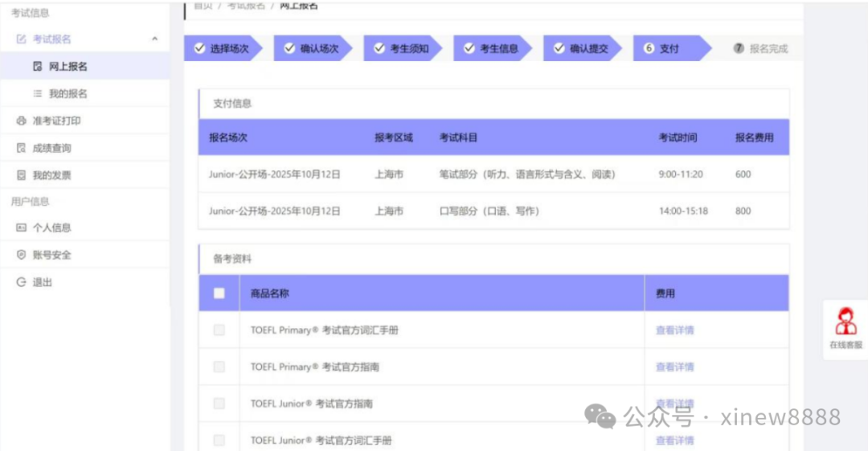Go to step 选择场次 in progress bar

pyautogui.click(x=222, y=49)
